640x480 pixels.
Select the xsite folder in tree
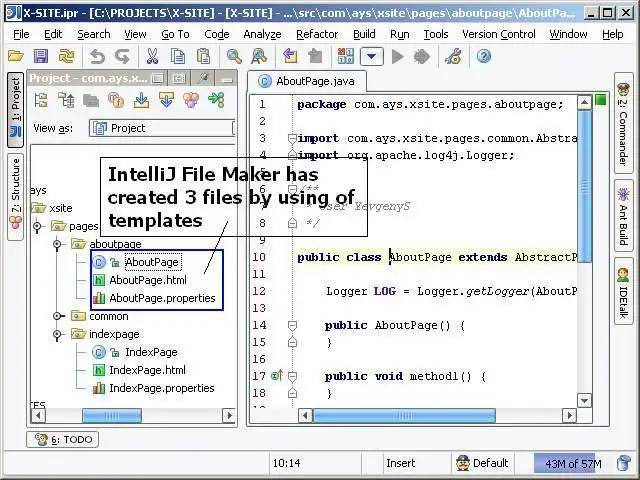coord(60,208)
